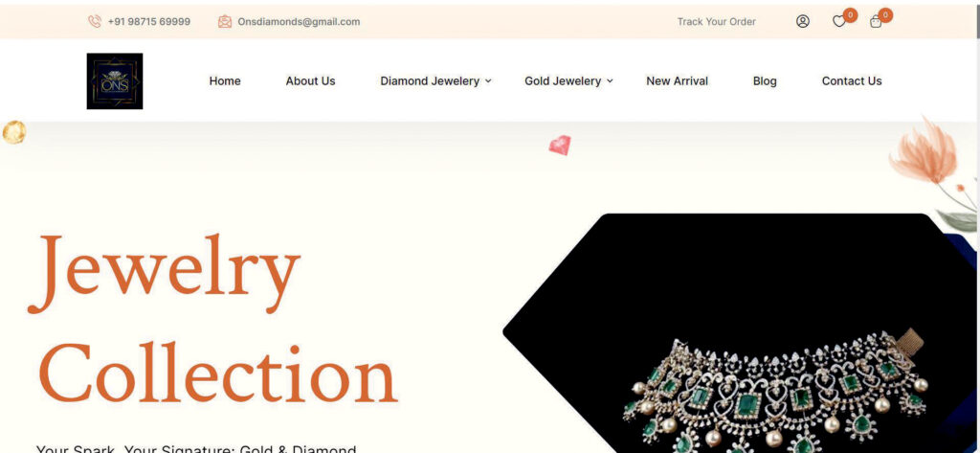
Task: Open the About Us page
Action: point(311,80)
